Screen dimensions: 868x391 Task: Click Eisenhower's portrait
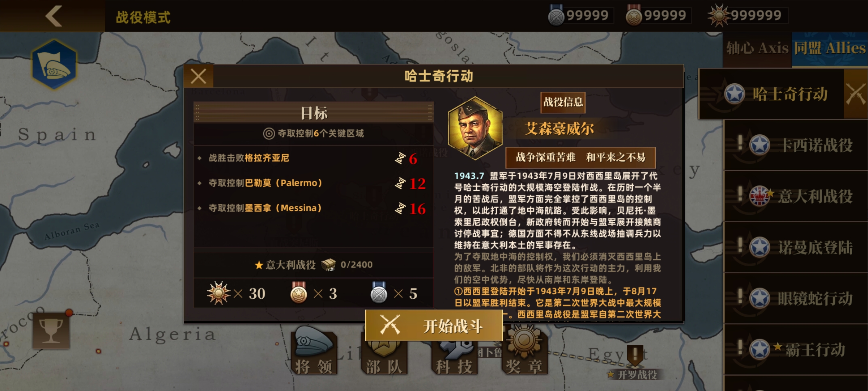475,128
